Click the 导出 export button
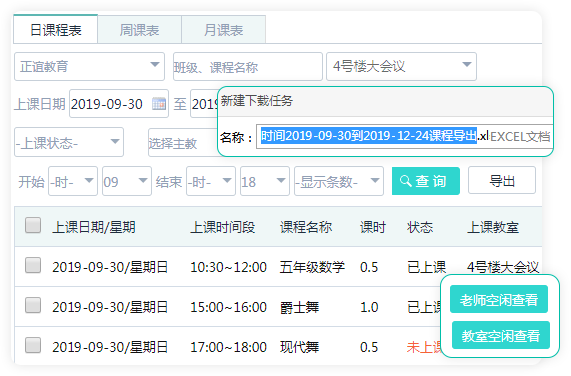Image resolution: width=571 pixels, height=376 pixels. pyautogui.click(x=502, y=181)
